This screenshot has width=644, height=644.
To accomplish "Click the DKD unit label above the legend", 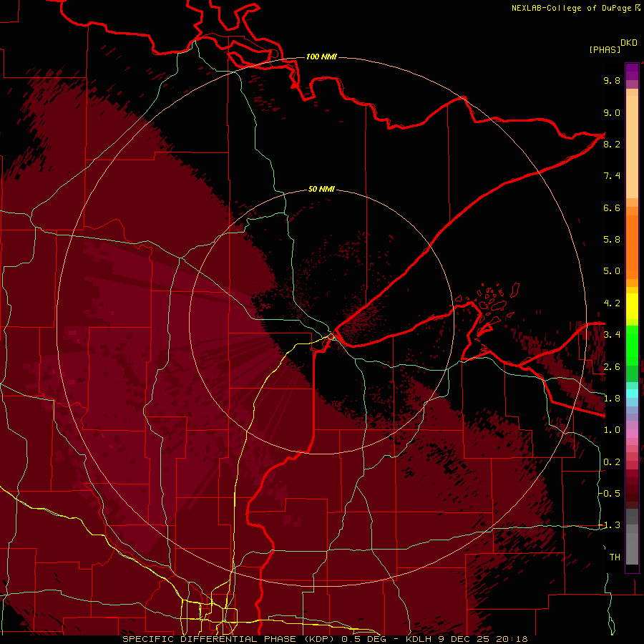I will point(628,43).
